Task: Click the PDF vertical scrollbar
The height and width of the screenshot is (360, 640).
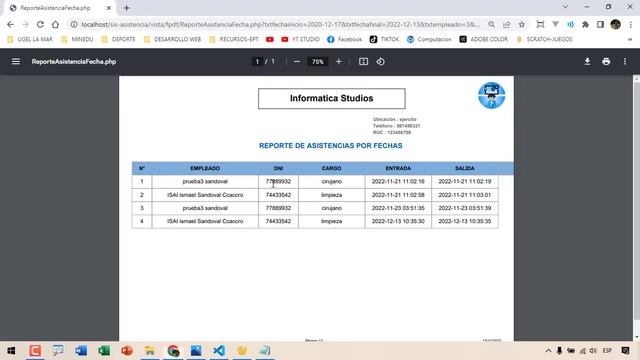Action: tap(636, 200)
